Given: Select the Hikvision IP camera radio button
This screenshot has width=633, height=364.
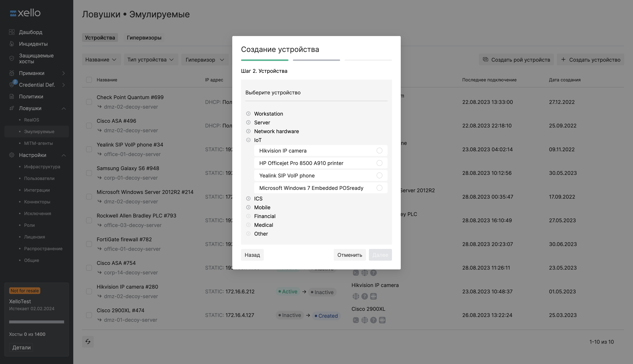Looking at the screenshot, I should 379,151.
